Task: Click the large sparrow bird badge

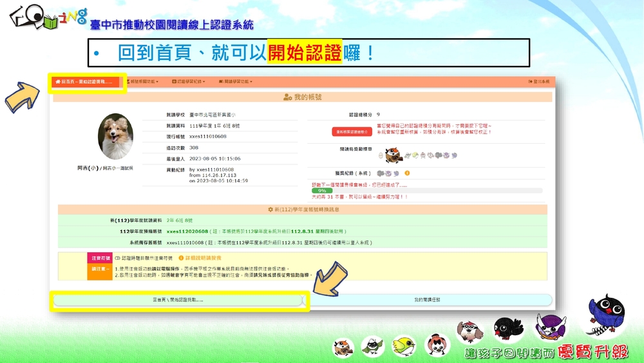Action: pos(393,155)
